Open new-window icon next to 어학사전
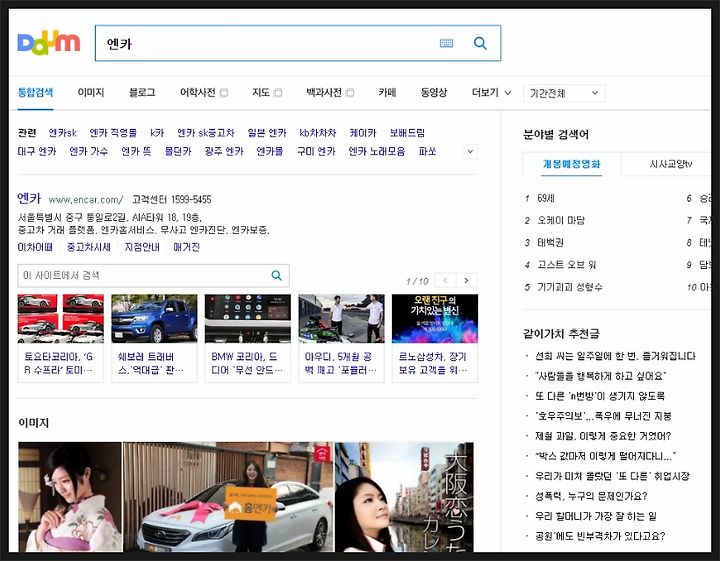The height and width of the screenshot is (561, 720). coord(224,93)
